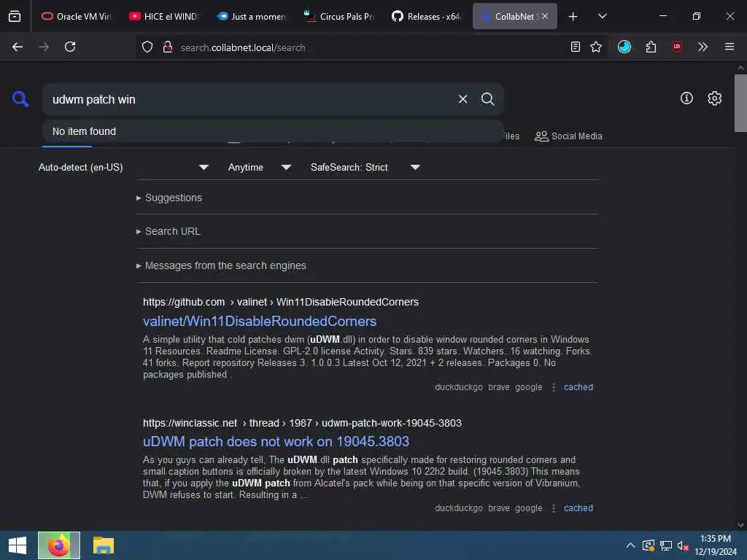Toggle reader view icon
This screenshot has width=747, height=560.
[576, 47]
